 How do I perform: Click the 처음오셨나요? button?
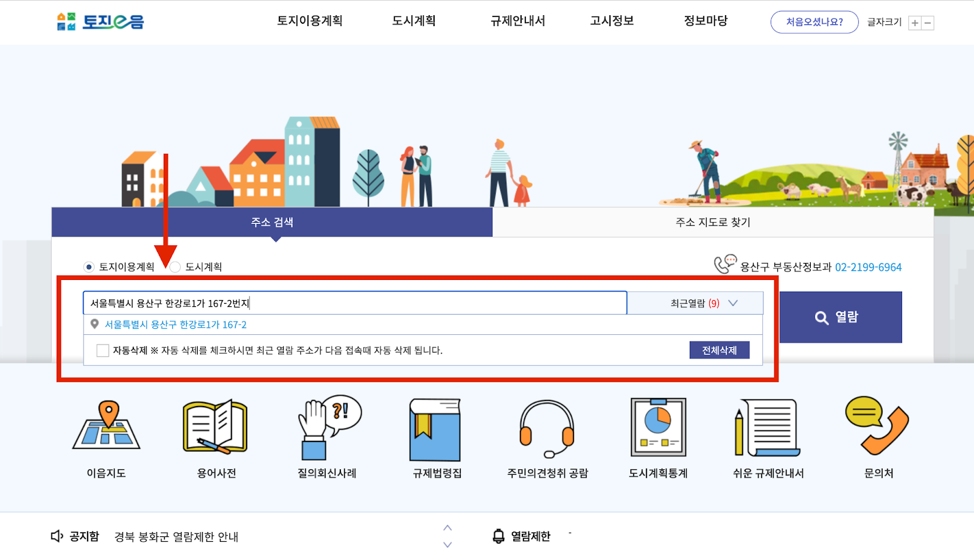click(815, 22)
